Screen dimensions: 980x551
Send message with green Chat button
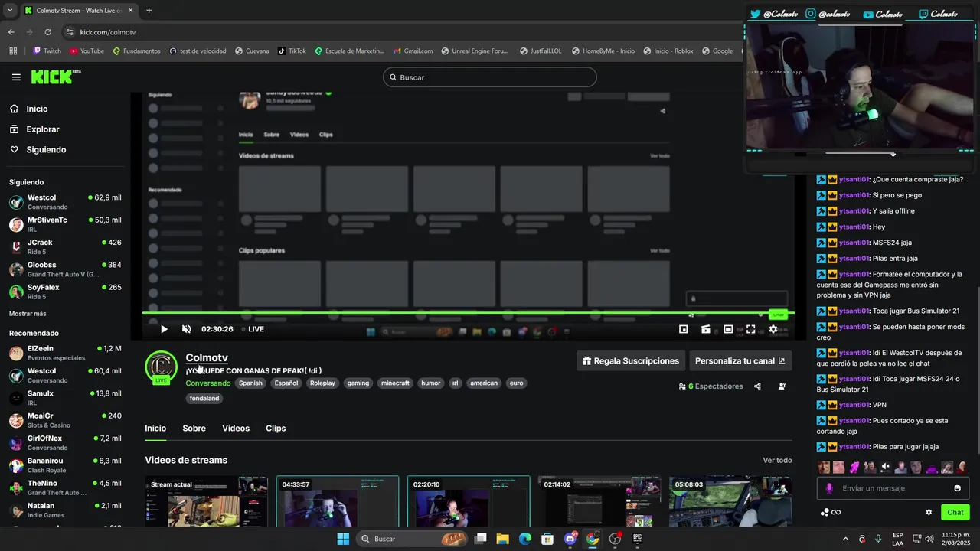(x=955, y=513)
